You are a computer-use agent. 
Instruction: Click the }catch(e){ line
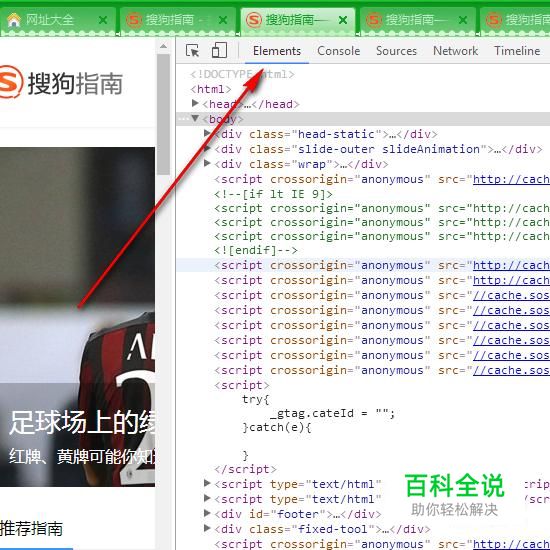point(276,427)
